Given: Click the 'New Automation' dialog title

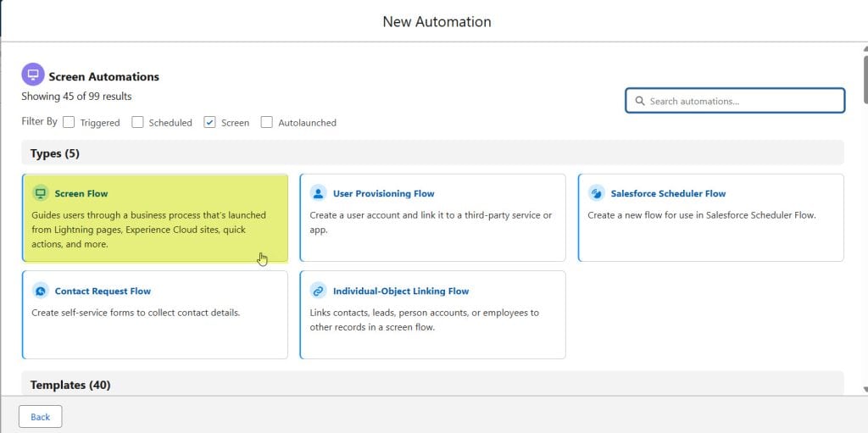Looking at the screenshot, I should pos(437,21).
